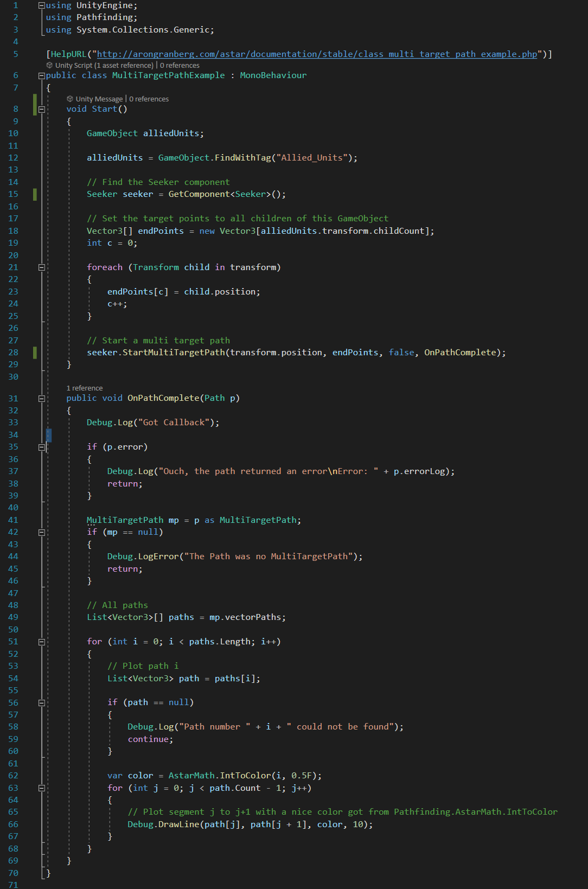This screenshot has height=889, width=588.
Task: Collapse the for int j loop block
Action: click(x=42, y=788)
